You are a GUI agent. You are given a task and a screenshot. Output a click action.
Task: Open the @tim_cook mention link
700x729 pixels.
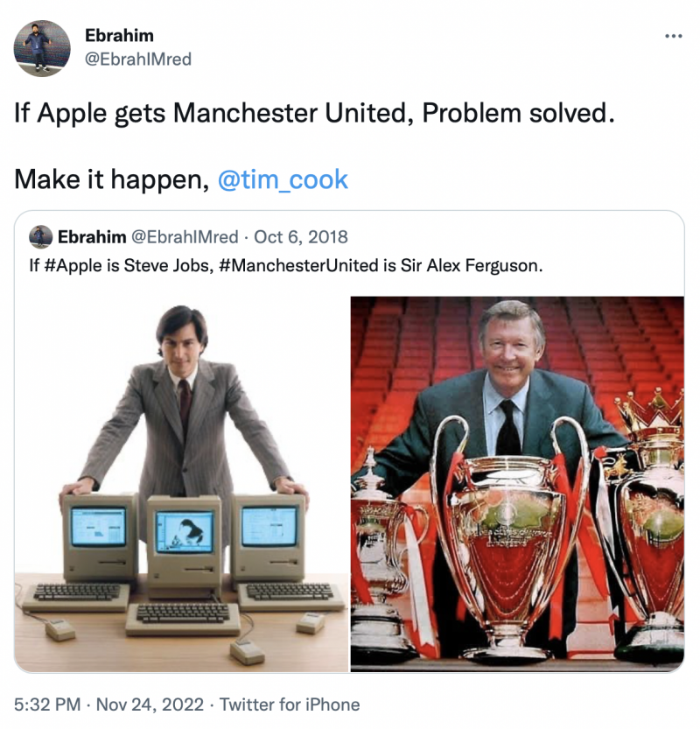283,179
